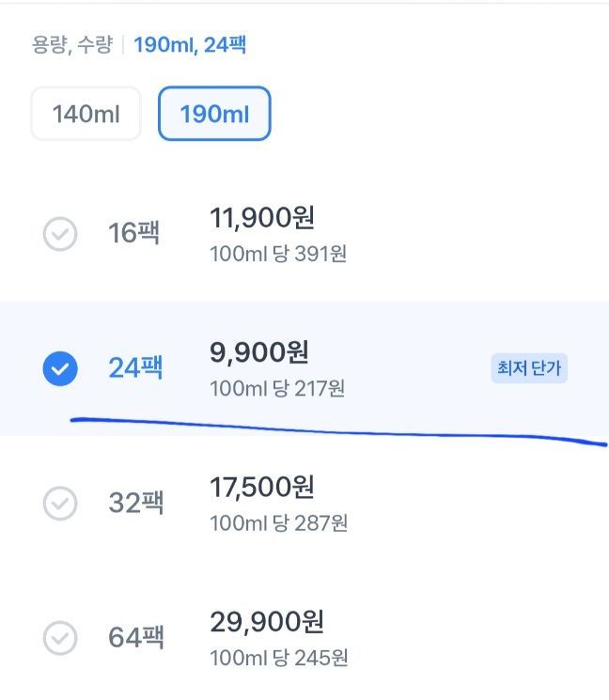Check the 16팩 radio circle
This screenshot has width=609, height=700.
pos(60,234)
